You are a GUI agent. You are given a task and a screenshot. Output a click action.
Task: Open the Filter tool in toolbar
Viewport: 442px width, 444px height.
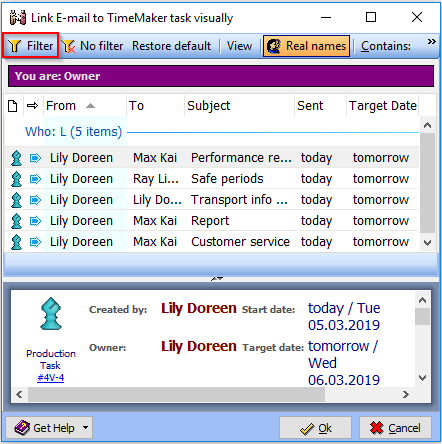31,46
